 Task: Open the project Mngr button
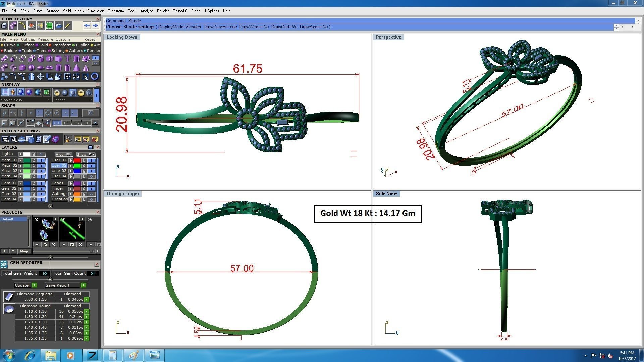tap(24, 251)
